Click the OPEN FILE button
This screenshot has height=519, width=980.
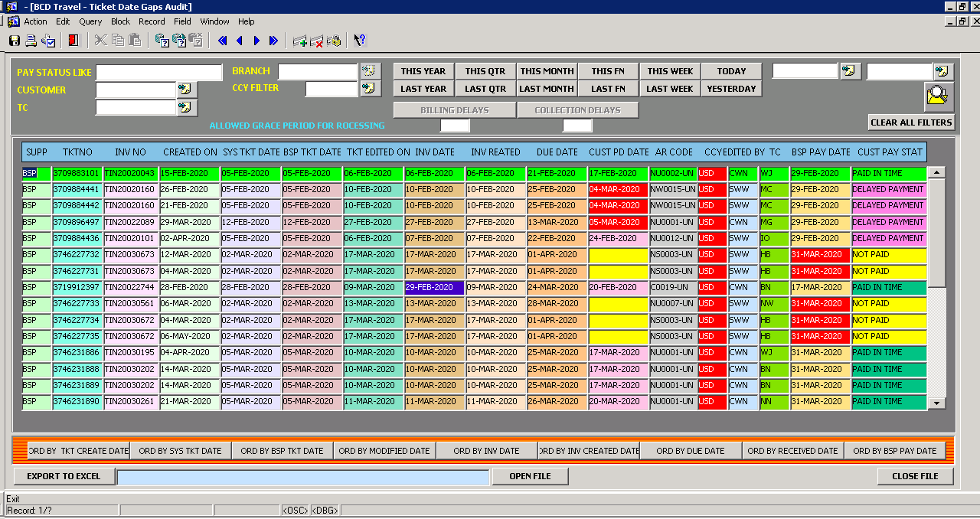tap(530, 476)
